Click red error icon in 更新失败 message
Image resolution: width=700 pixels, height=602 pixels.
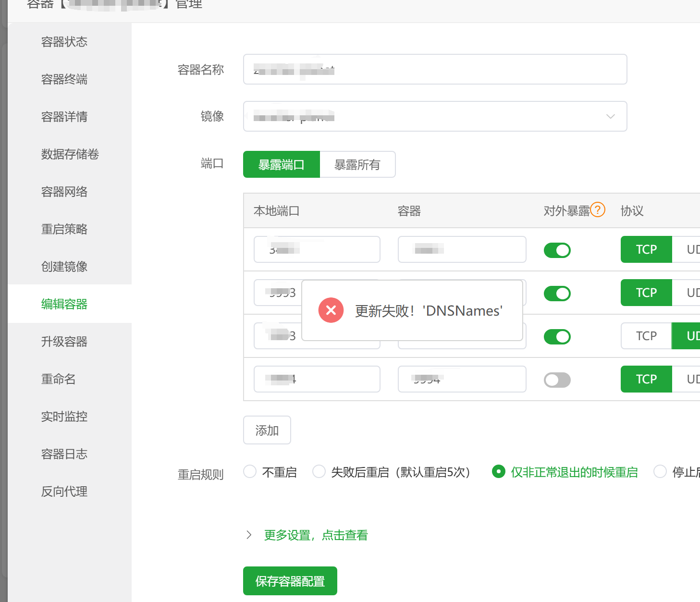coord(331,310)
